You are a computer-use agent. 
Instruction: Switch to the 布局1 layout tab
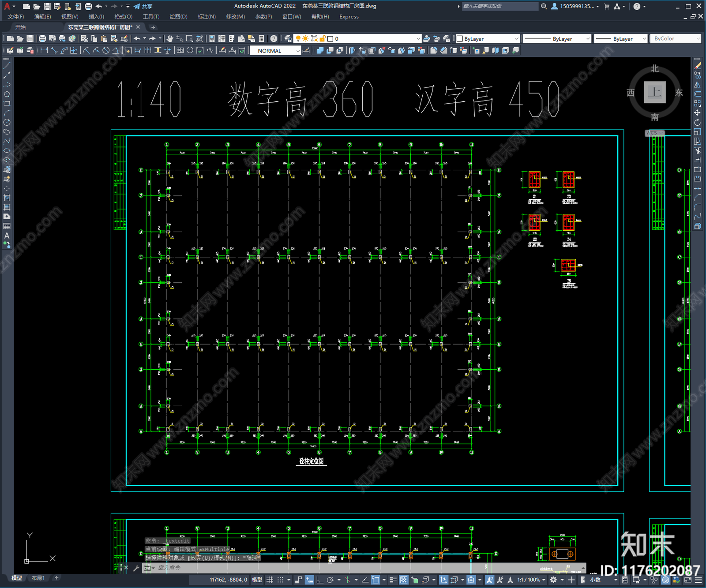[38, 578]
